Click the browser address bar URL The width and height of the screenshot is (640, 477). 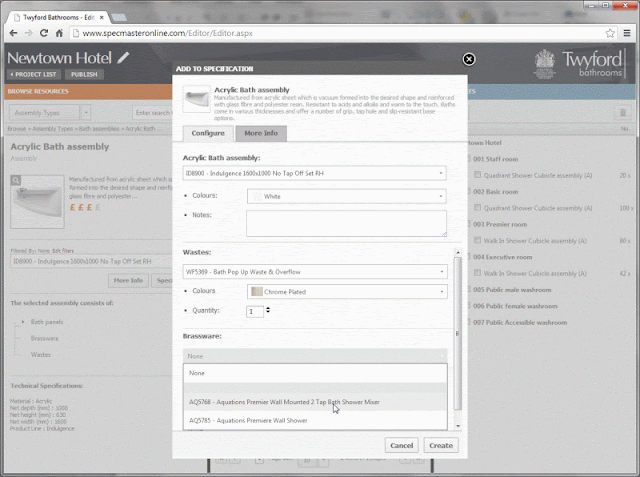[167, 33]
